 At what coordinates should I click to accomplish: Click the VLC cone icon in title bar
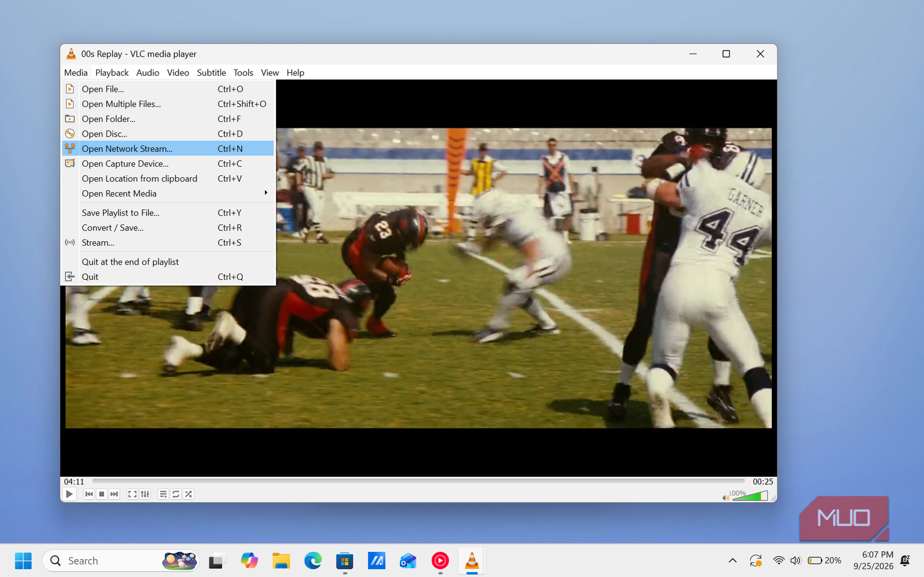[71, 54]
